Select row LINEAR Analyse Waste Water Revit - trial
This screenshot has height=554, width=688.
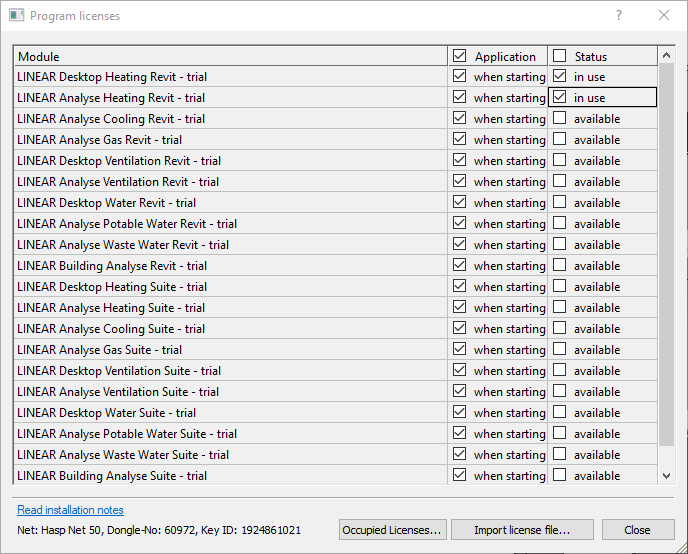(x=336, y=245)
